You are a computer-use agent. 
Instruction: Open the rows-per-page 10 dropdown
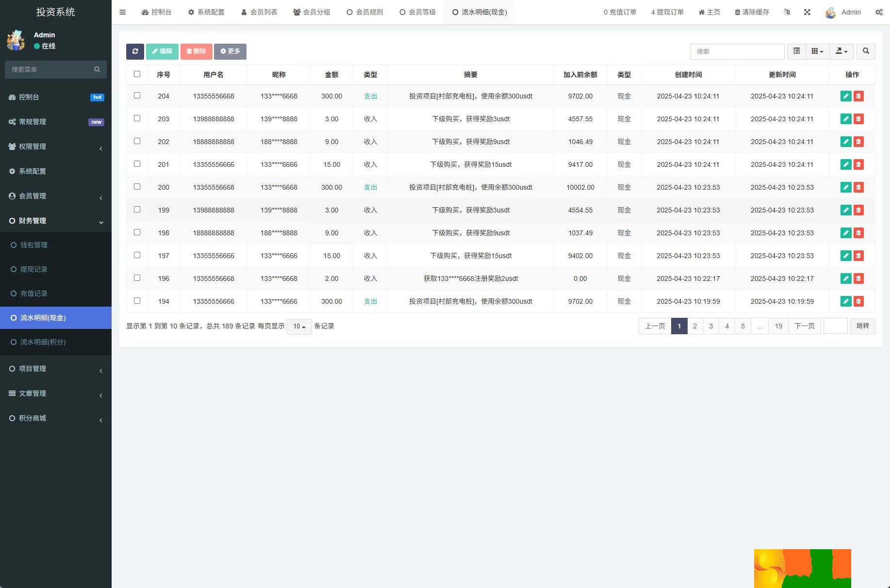tap(299, 327)
